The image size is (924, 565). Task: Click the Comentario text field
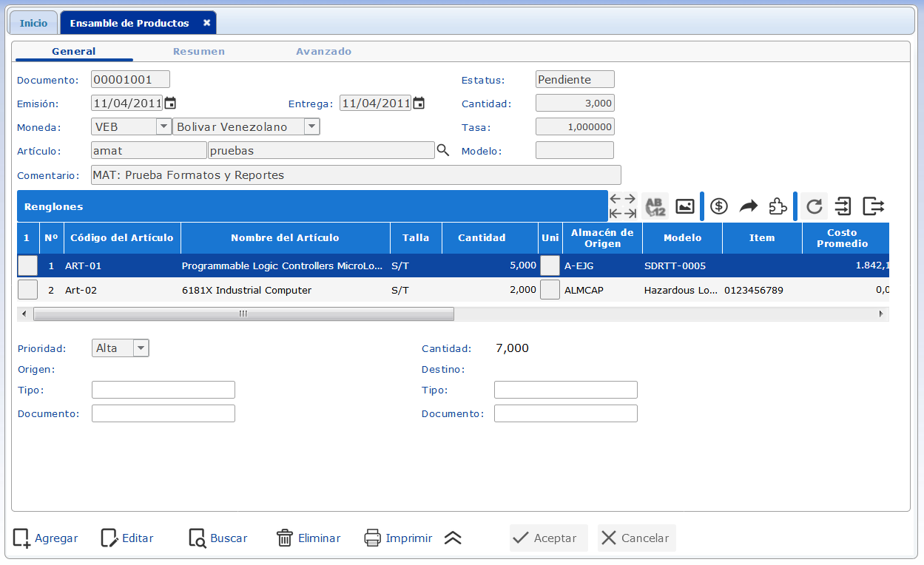click(356, 175)
